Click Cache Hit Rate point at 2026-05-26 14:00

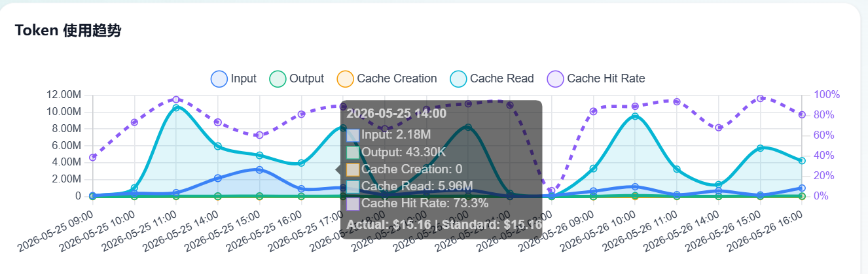tap(719, 128)
